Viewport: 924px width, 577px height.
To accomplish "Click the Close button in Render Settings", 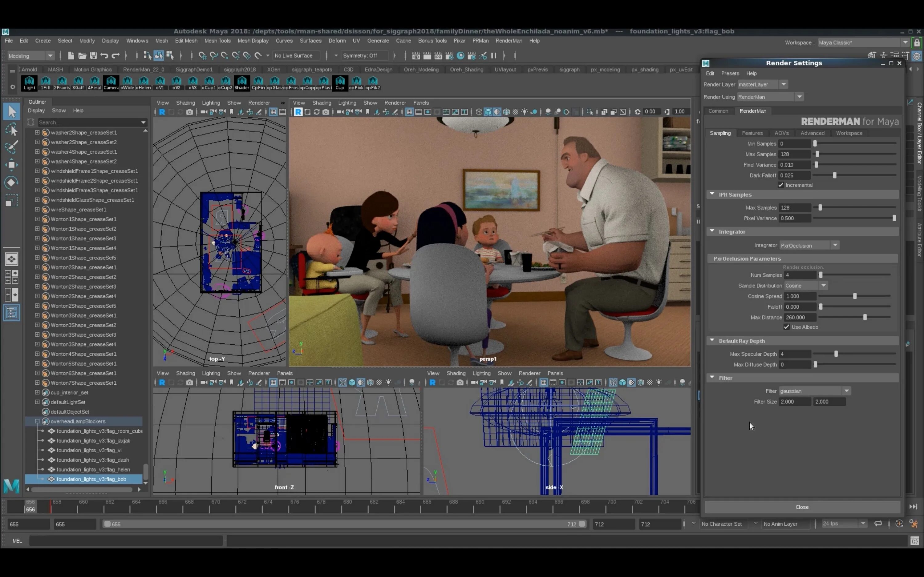I will coord(802,507).
